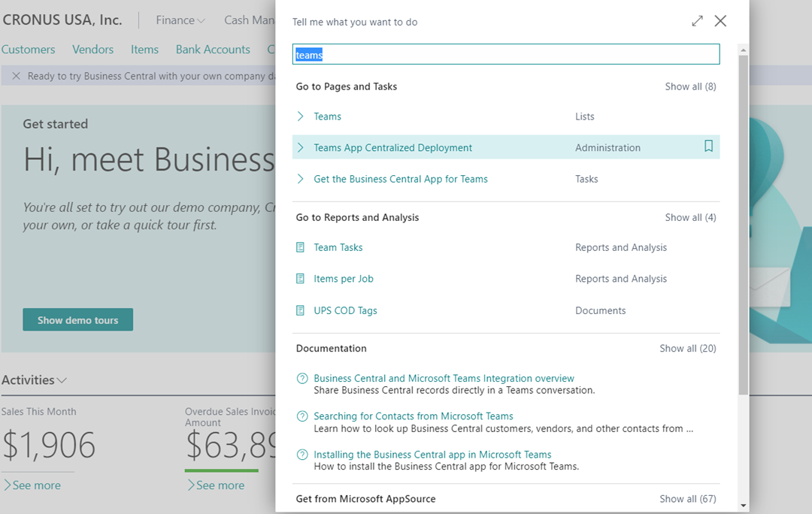This screenshot has height=514, width=812.
Task: Open Searching for Contacts from Microsoft Teams
Action: pos(414,416)
